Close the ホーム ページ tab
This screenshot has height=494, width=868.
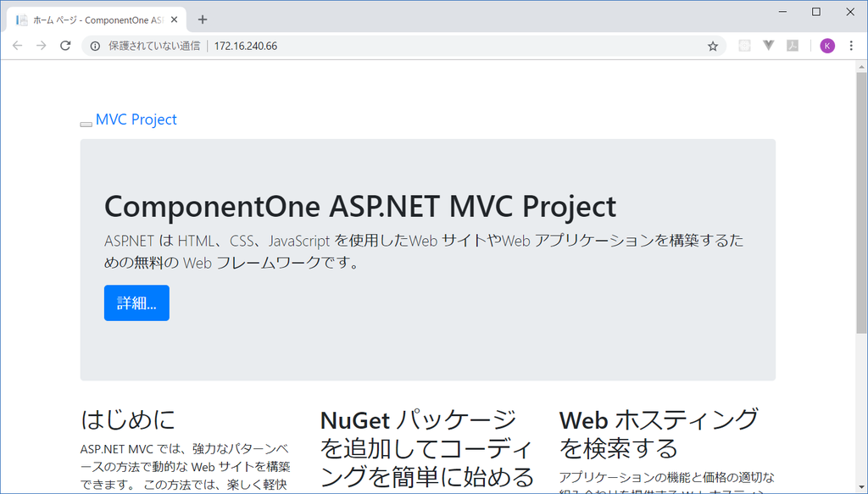[174, 20]
